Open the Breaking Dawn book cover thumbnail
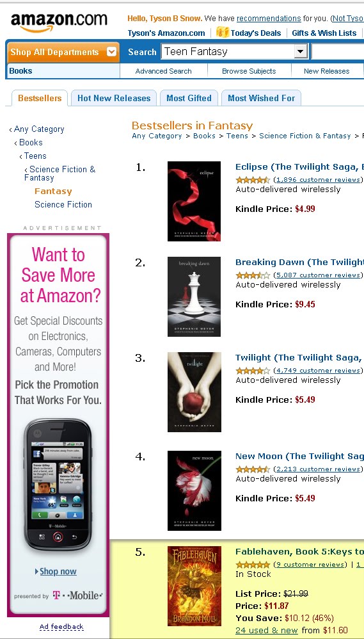364x639 pixels. click(x=194, y=296)
